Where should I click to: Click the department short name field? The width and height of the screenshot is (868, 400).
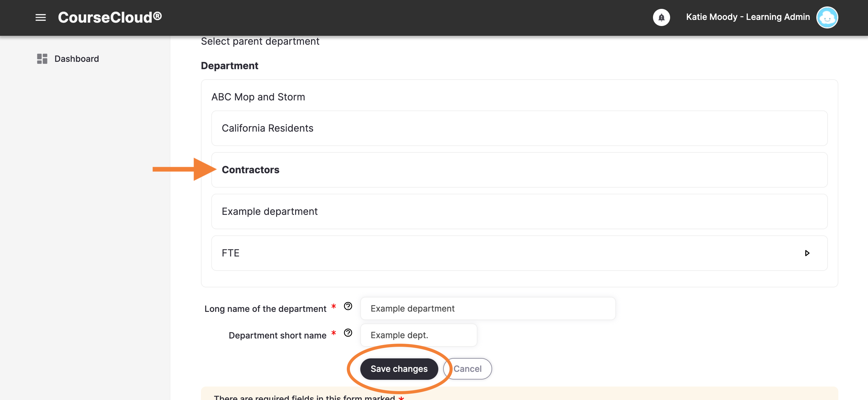[418, 335]
